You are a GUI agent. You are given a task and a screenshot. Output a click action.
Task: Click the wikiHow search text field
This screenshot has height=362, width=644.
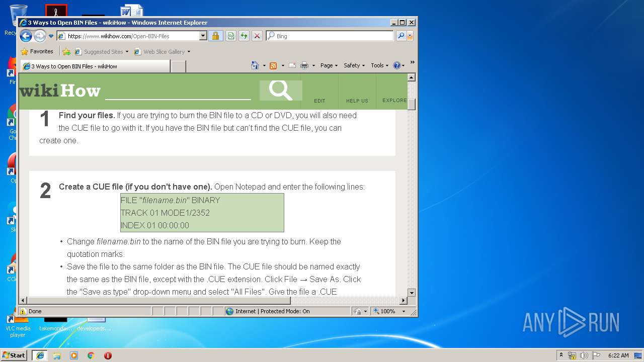coord(178,91)
